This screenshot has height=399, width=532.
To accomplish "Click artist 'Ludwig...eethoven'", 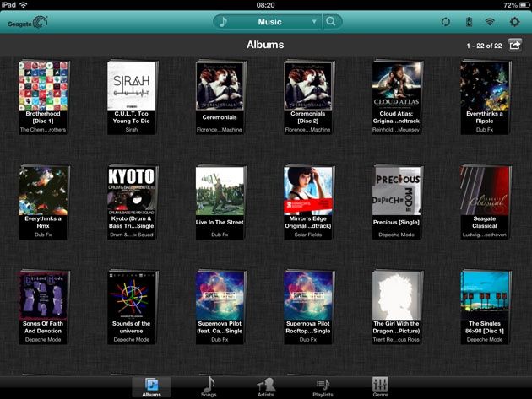I will pos(485,235).
